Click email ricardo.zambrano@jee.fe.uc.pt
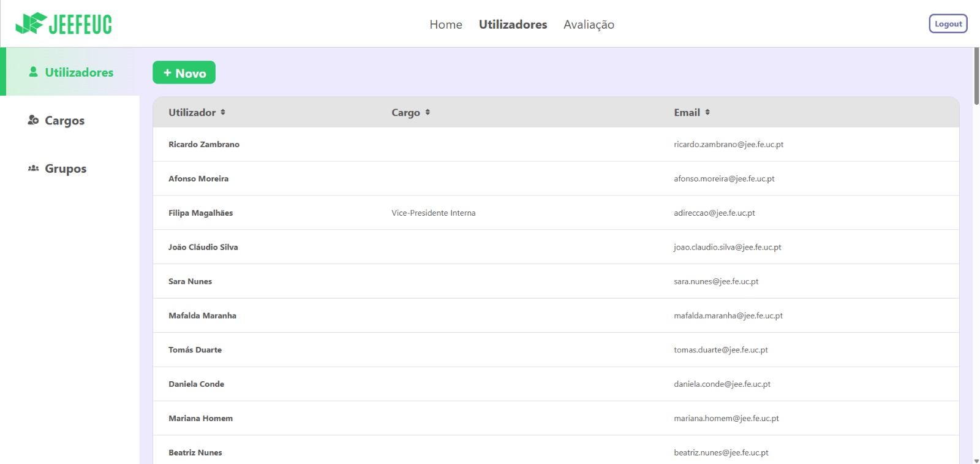980x464 pixels. click(x=728, y=144)
